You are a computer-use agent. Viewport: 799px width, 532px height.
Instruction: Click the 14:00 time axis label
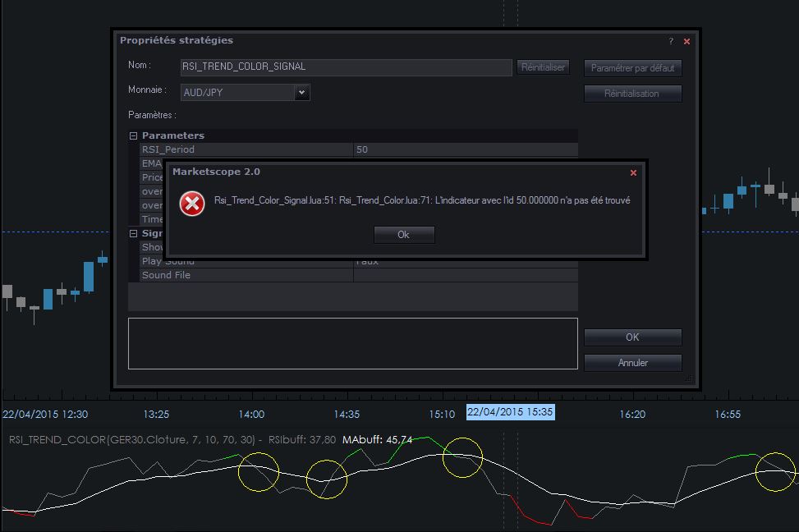click(251, 415)
